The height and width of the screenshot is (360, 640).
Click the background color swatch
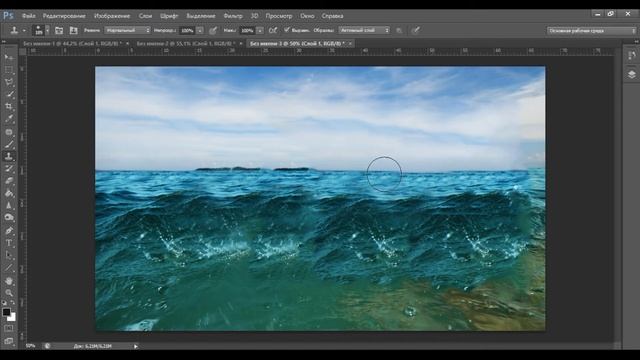(x=12, y=317)
